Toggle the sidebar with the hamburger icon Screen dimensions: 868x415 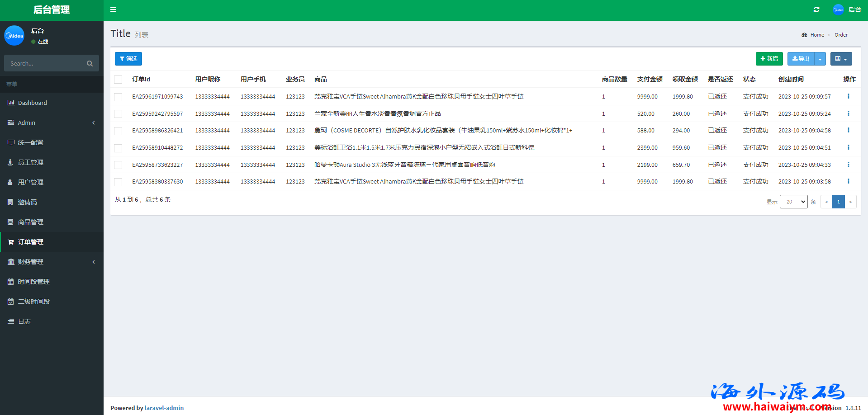pos(113,9)
